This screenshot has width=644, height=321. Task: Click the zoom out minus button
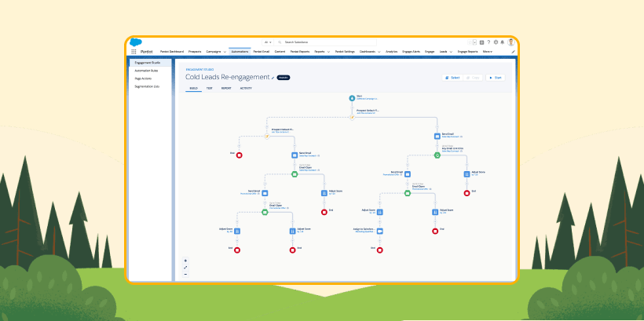185,274
